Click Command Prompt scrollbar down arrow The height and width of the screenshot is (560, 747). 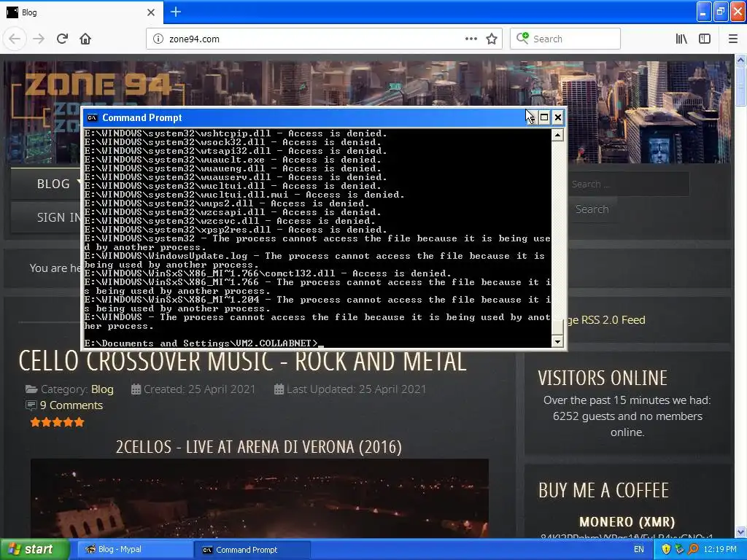557,341
